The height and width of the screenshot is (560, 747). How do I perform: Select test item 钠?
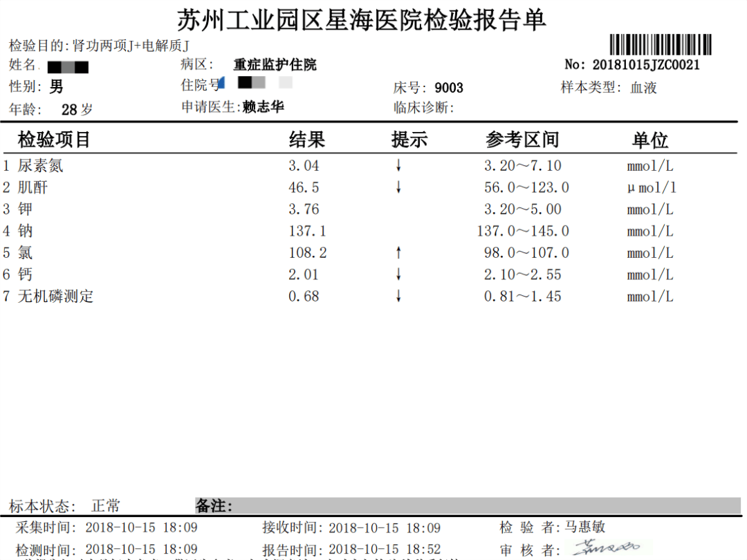[x=26, y=231]
